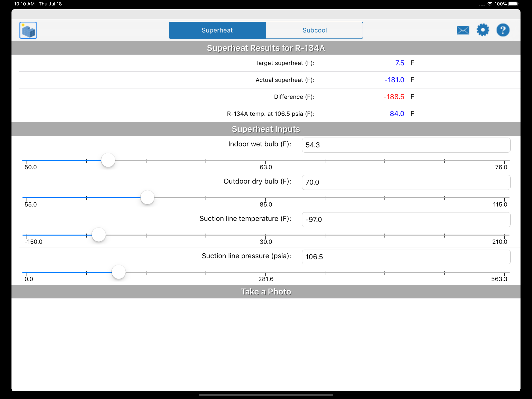532x399 pixels.
Task: Open settings with the gear icon
Action: pos(483,30)
